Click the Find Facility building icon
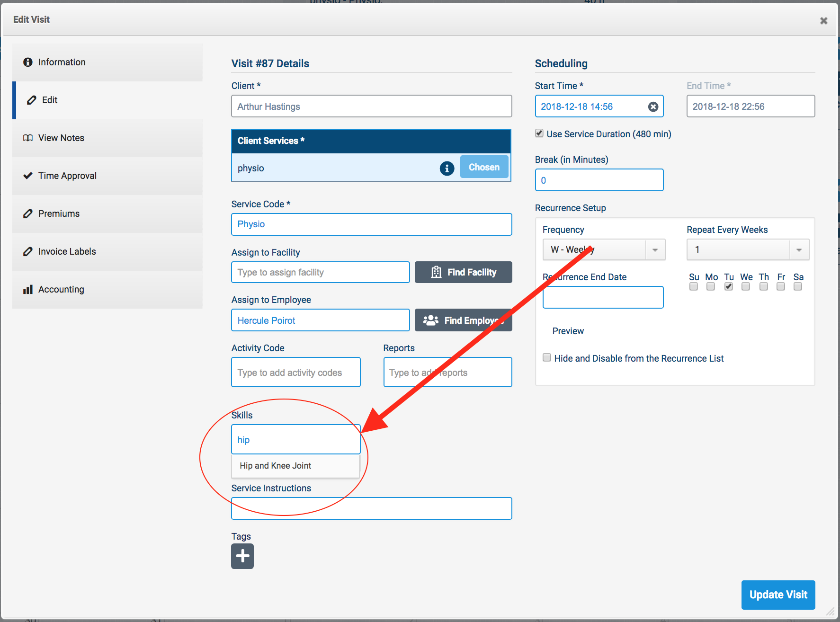This screenshot has height=622, width=840. click(x=436, y=272)
